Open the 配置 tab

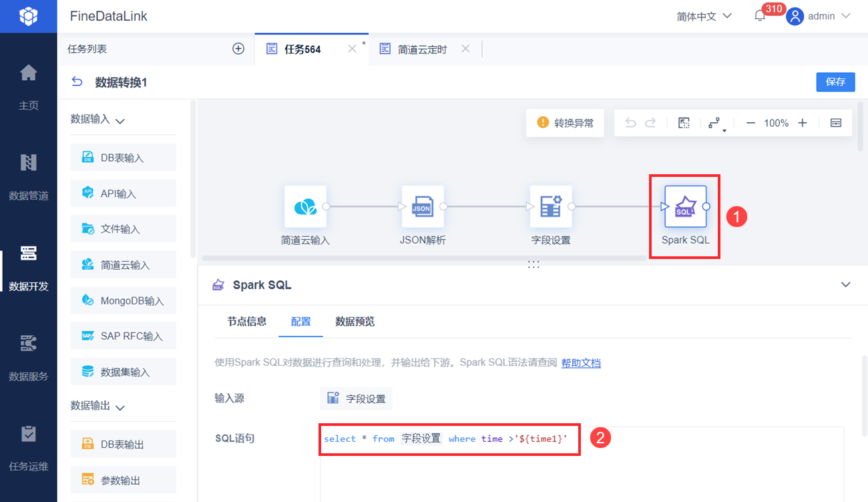click(300, 321)
